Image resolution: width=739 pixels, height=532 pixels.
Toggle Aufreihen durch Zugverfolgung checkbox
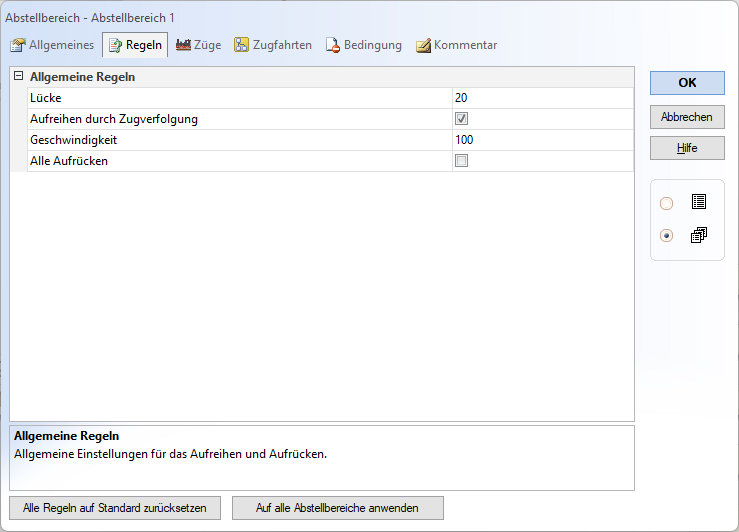pyautogui.click(x=461, y=119)
